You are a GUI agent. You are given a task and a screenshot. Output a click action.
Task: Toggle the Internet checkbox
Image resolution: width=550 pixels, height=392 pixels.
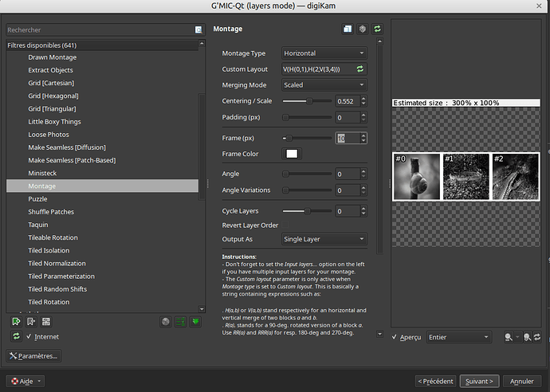pyautogui.click(x=29, y=336)
